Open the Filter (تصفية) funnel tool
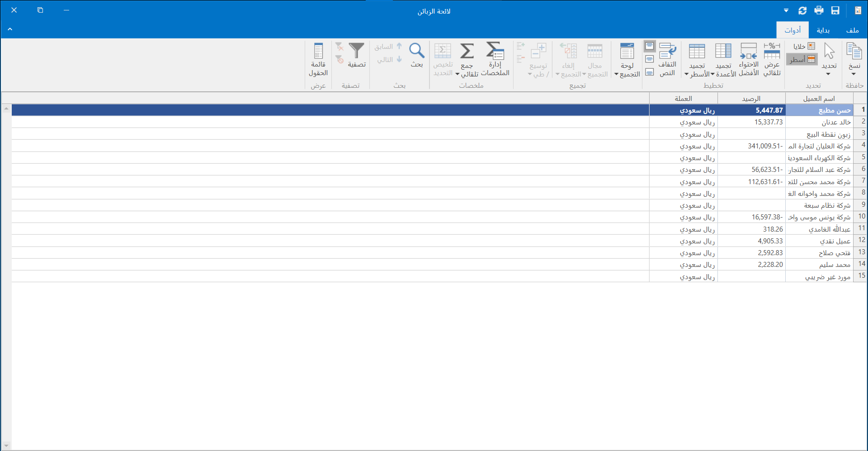 356,51
